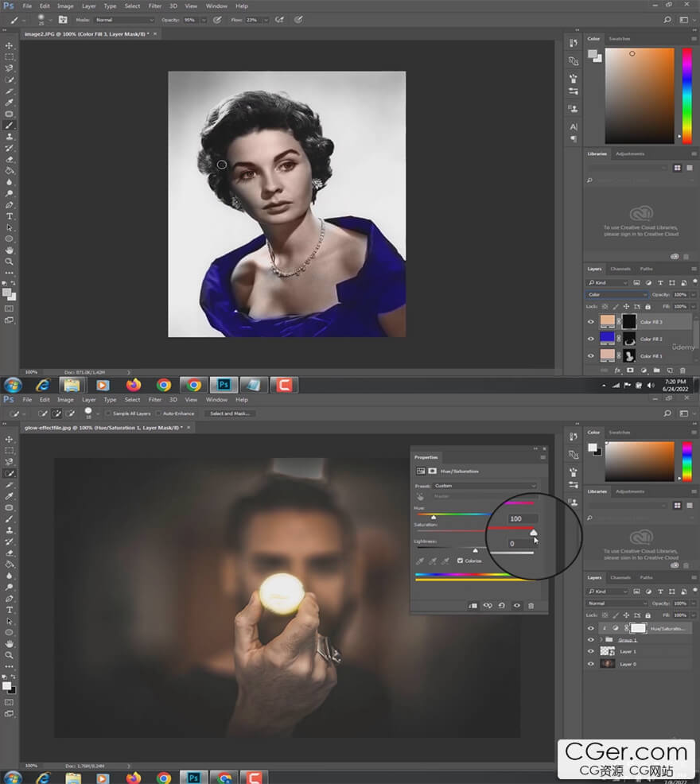
Task: Click clip to layer icon in Properties panel
Action: (472, 606)
